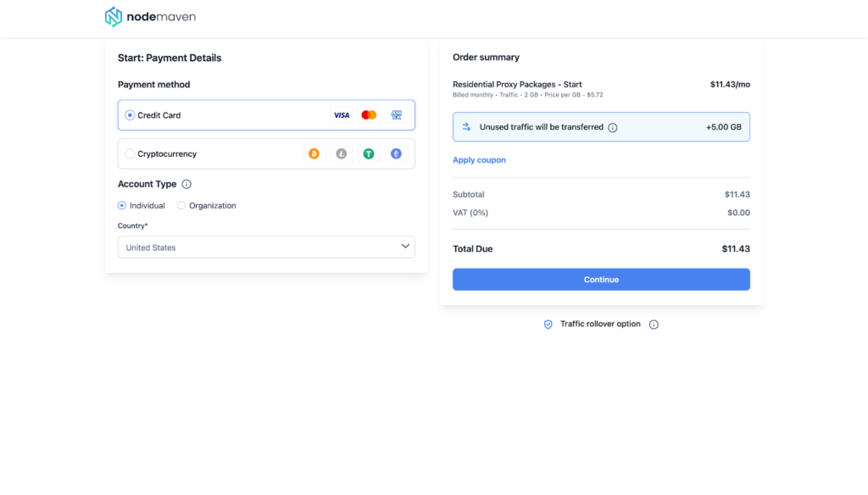Click the VAT (0%) label
Viewport: 868px width, 495px height.
point(470,213)
